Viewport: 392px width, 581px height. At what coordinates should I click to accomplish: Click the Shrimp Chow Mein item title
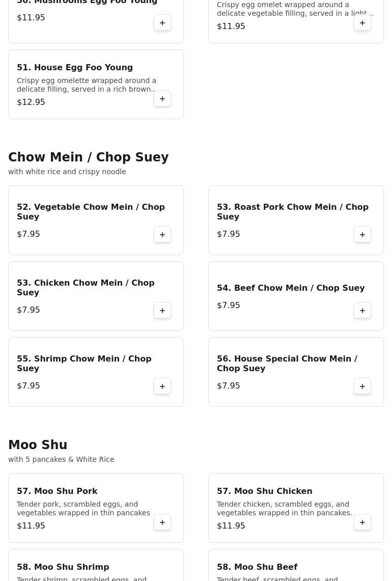pyautogui.click(x=84, y=364)
